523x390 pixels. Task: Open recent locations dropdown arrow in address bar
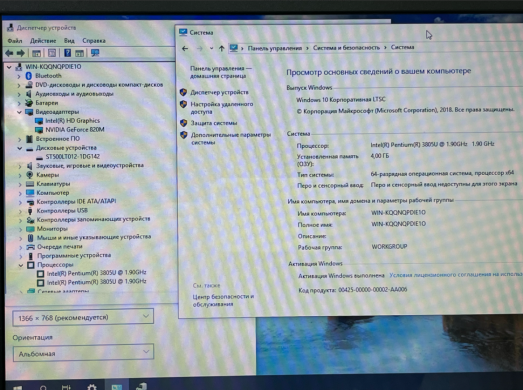(211, 49)
